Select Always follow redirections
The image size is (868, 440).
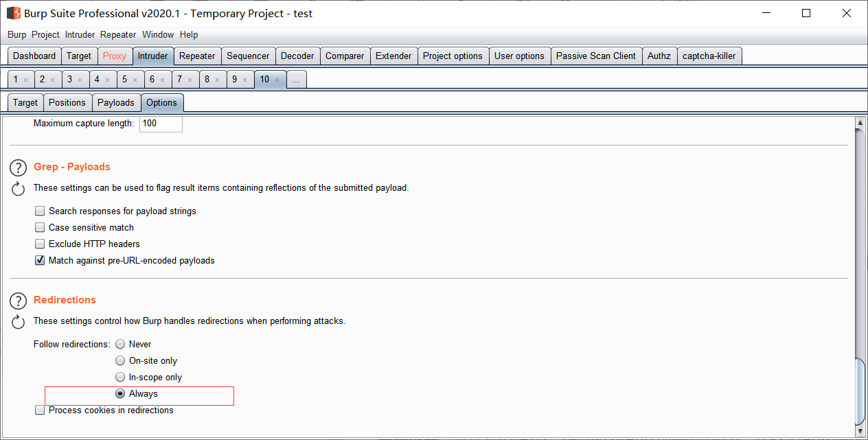pyautogui.click(x=120, y=394)
